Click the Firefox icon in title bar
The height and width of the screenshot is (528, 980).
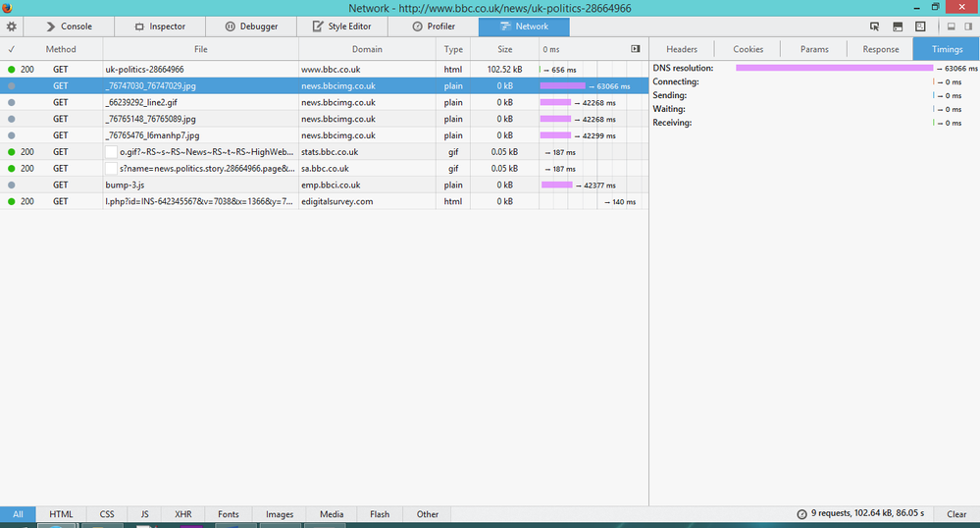coord(8,8)
